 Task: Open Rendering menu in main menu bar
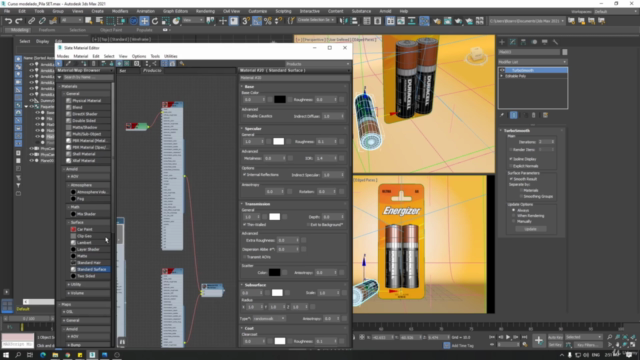point(205,11)
